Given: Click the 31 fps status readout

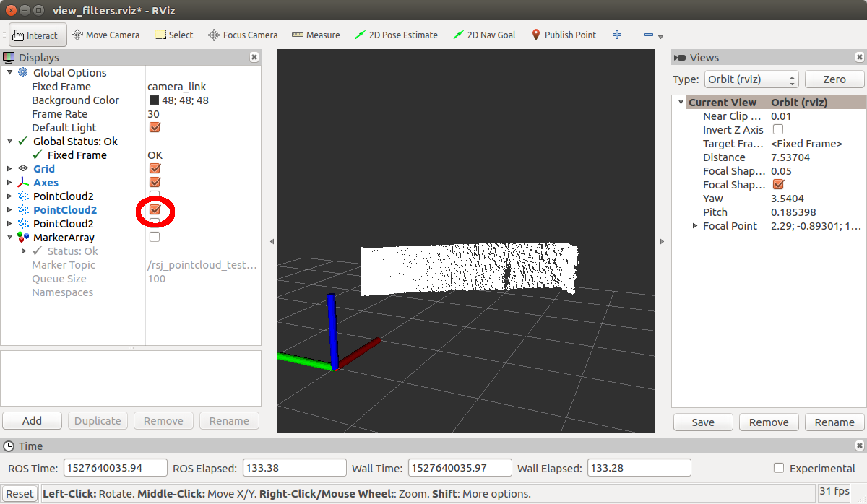Looking at the screenshot, I should [834, 491].
